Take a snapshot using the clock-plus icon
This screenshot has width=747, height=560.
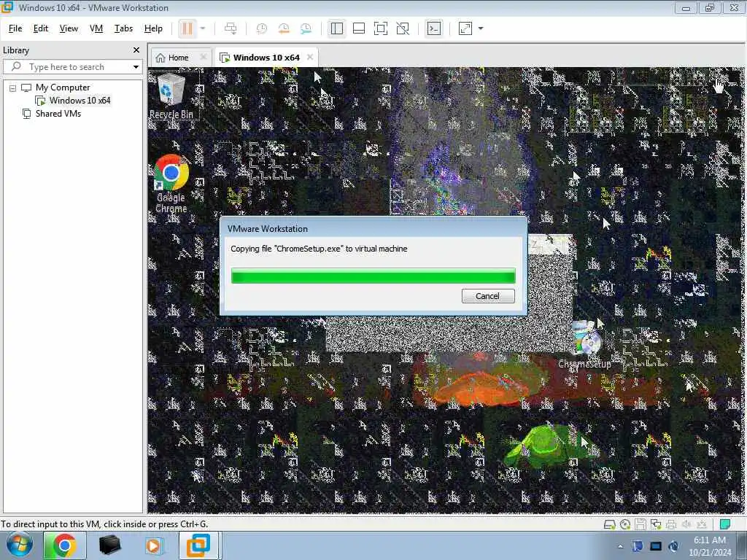[262, 28]
